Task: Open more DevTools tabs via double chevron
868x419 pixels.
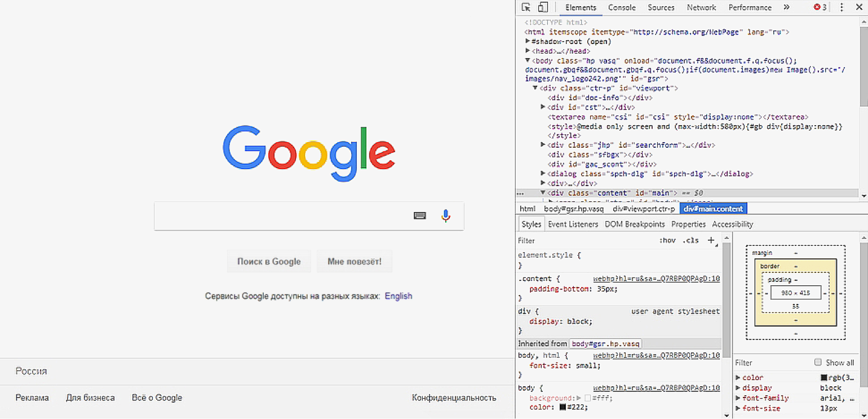Action: point(786,7)
